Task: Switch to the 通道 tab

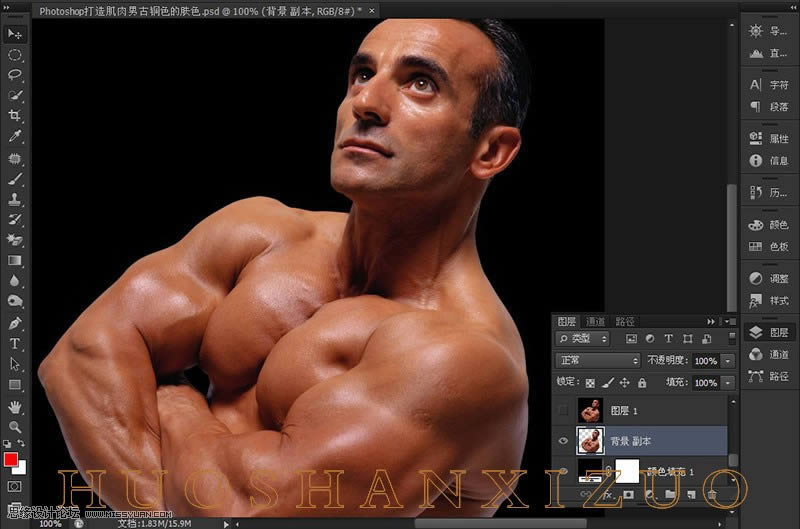Action: coord(596,321)
